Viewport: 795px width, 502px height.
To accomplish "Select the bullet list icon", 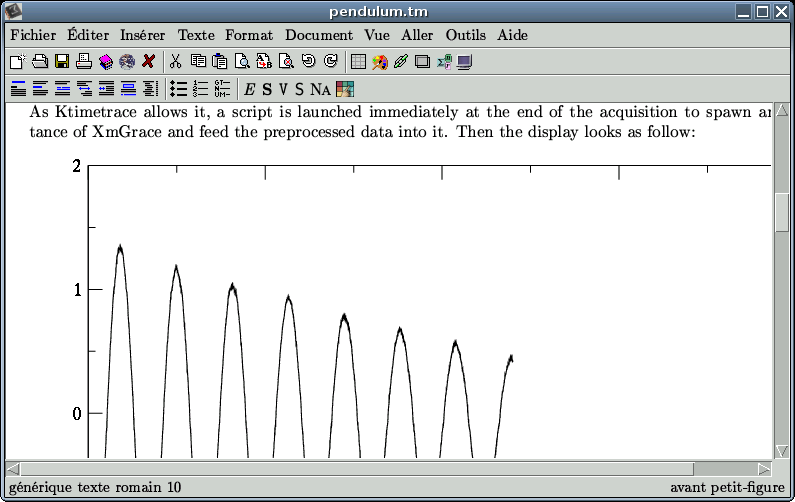I will coord(178,89).
